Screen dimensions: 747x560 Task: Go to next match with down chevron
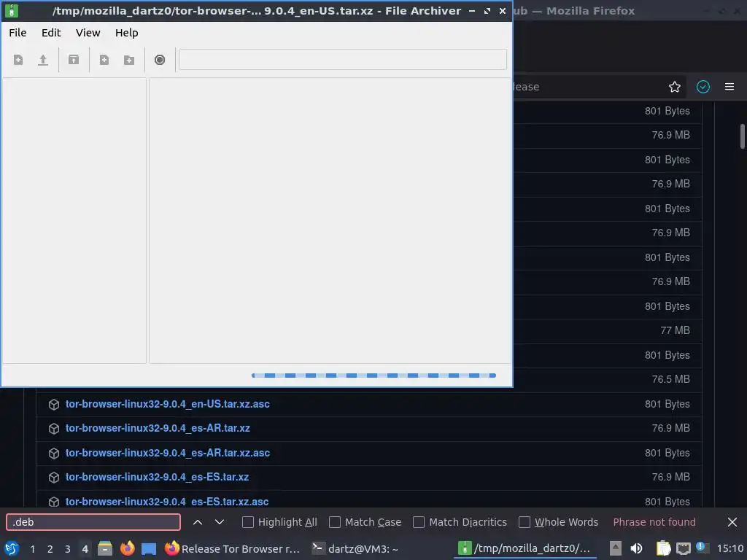point(219,522)
